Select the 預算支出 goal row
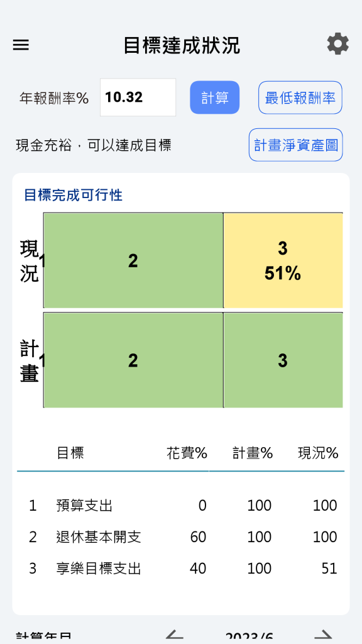This screenshot has width=362, height=644. click(x=181, y=506)
